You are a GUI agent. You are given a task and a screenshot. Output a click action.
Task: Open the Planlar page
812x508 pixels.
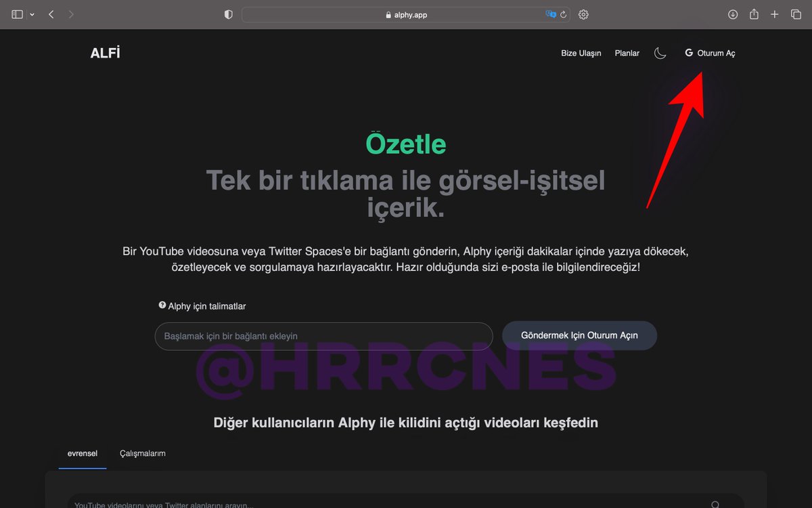pos(627,54)
